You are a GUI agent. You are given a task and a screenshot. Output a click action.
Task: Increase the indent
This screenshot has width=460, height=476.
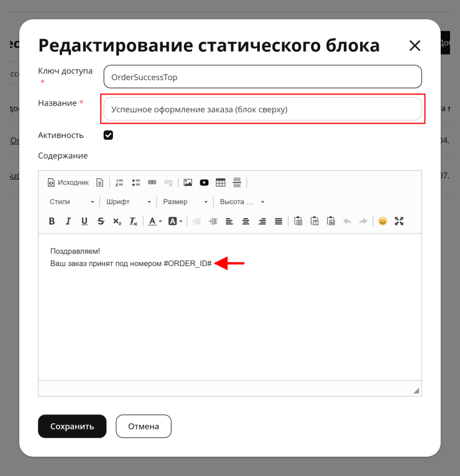[x=213, y=221]
